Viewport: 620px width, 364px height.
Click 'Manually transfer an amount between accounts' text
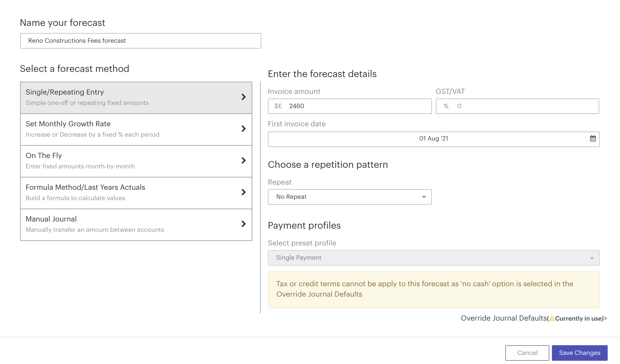[95, 230]
